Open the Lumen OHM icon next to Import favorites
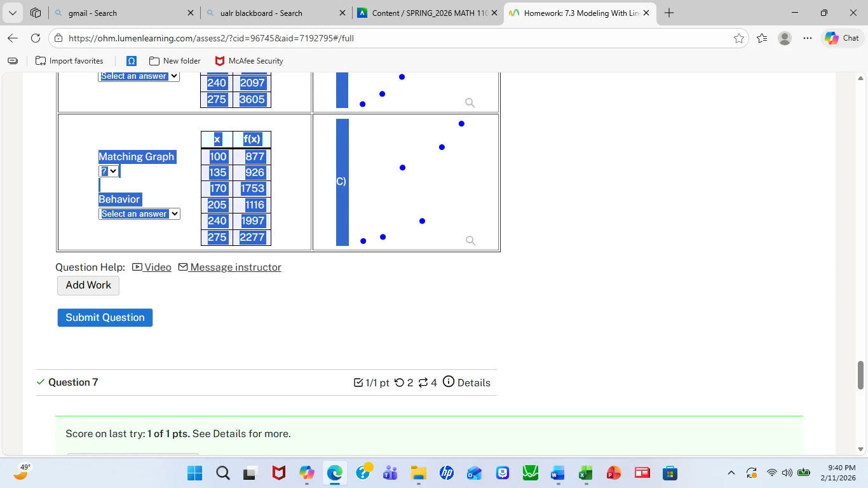This screenshot has height=488, width=868. click(130, 60)
